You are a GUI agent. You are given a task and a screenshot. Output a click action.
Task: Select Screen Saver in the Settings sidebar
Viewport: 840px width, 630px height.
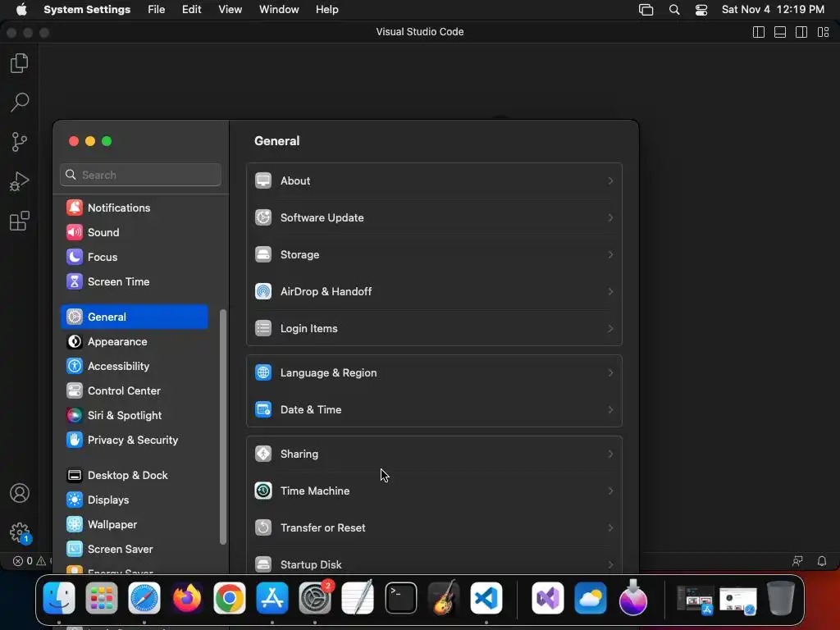[x=134, y=550]
